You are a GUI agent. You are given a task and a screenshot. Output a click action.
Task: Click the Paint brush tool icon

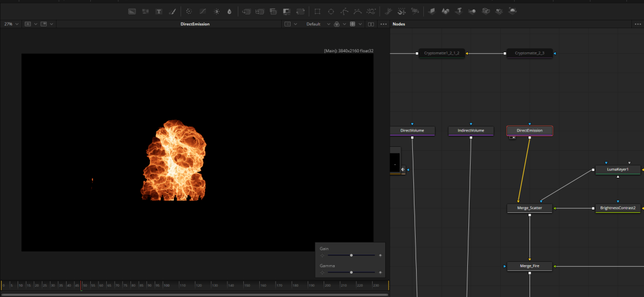point(172,11)
